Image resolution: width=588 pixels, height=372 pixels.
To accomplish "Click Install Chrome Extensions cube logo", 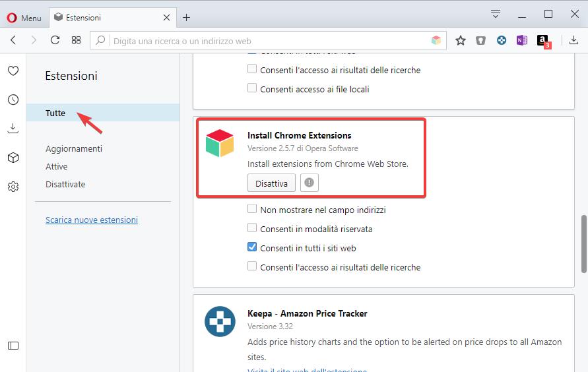I will [x=220, y=143].
